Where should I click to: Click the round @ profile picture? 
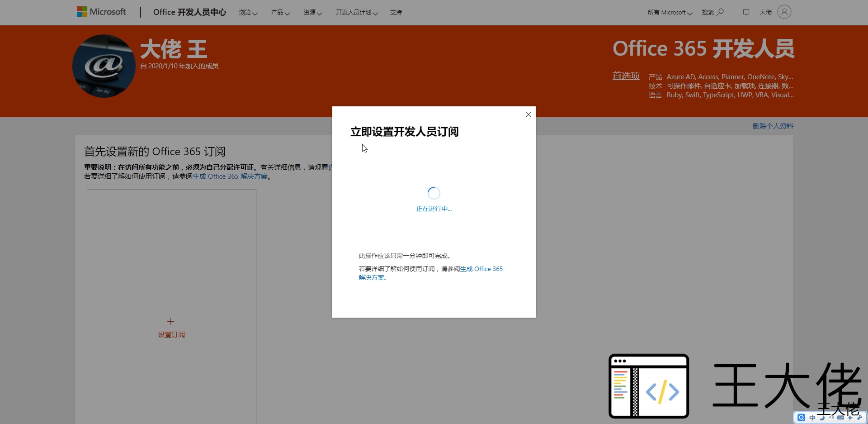click(104, 66)
